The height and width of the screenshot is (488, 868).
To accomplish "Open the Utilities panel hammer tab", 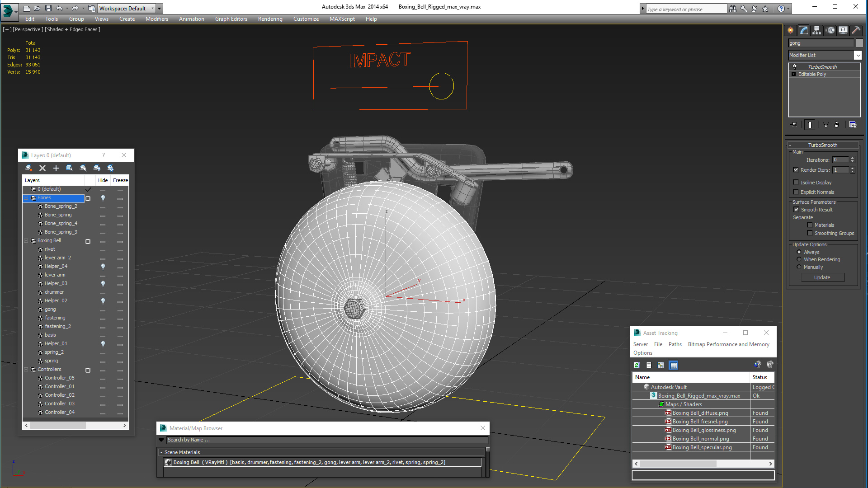I will [x=856, y=30].
